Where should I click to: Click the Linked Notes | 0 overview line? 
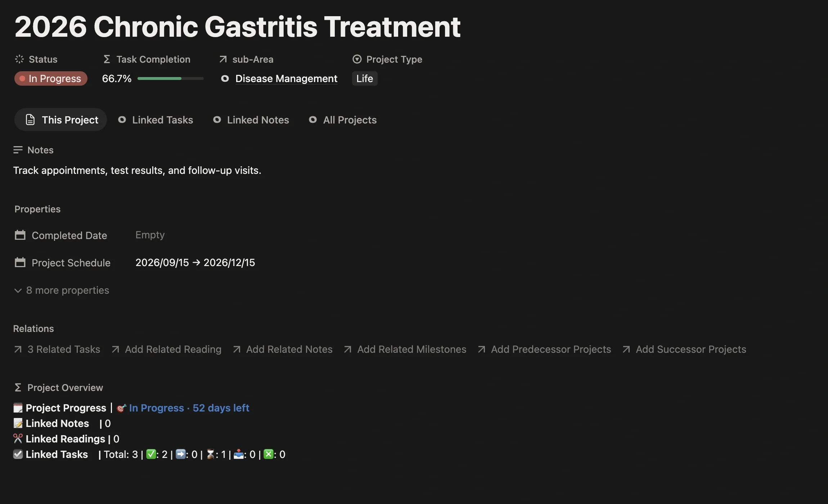(x=62, y=423)
